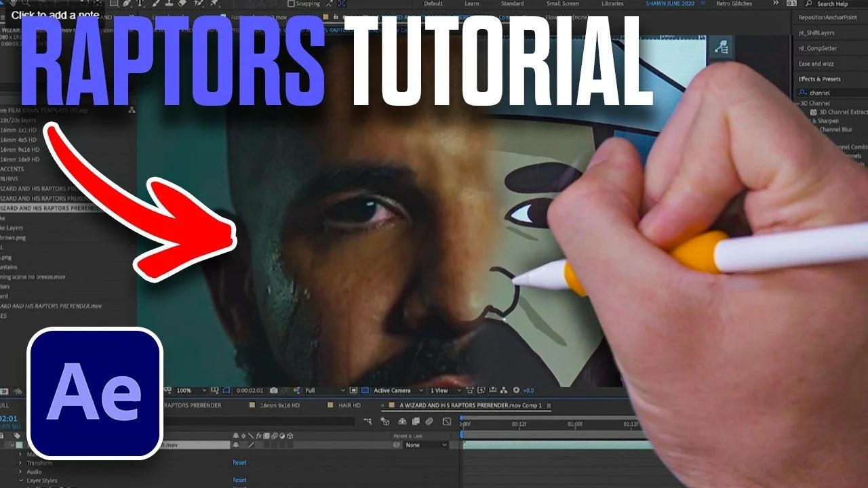
Task: Open the 16mm 9x16 HD timeline tab
Action: pyautogui.click(x=280, y=405)
